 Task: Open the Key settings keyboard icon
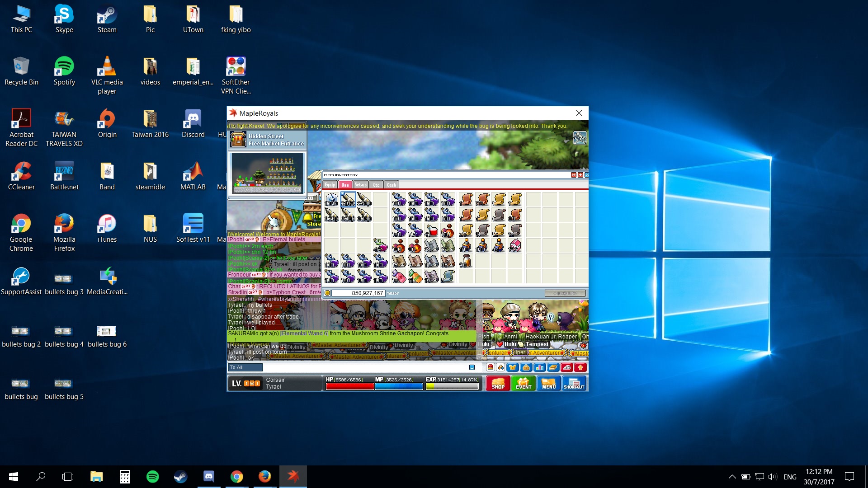[x=567, y=367]
